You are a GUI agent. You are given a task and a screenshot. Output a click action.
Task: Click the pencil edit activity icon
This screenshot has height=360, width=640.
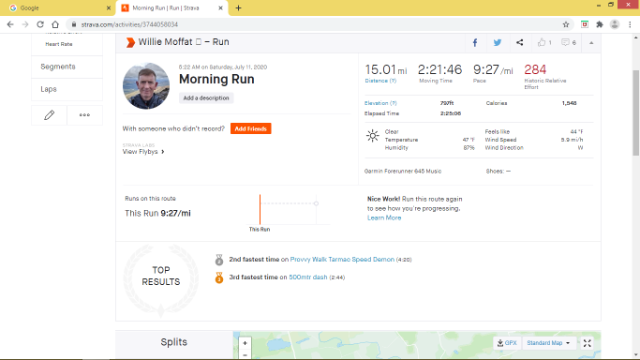49,115
